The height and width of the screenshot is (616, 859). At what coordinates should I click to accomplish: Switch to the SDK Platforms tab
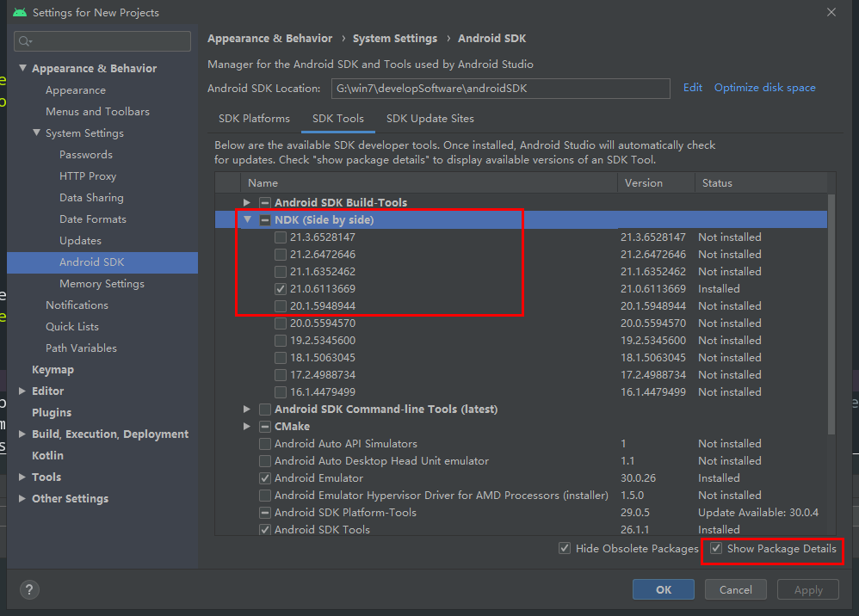254,119
